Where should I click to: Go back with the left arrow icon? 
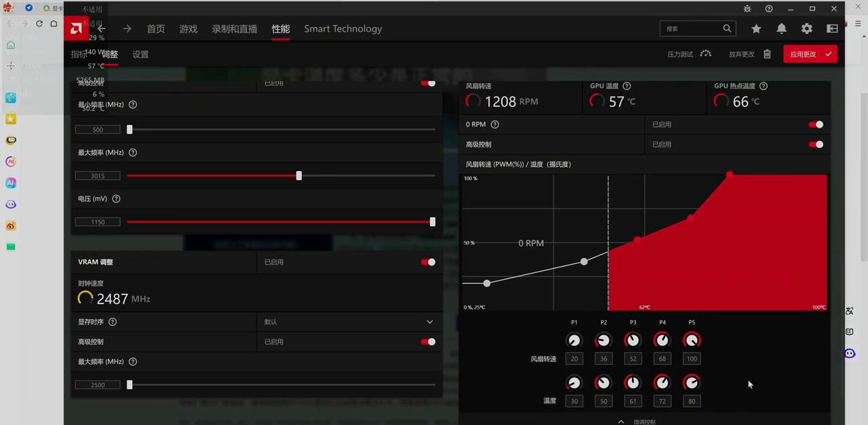(x=101, y=29)
